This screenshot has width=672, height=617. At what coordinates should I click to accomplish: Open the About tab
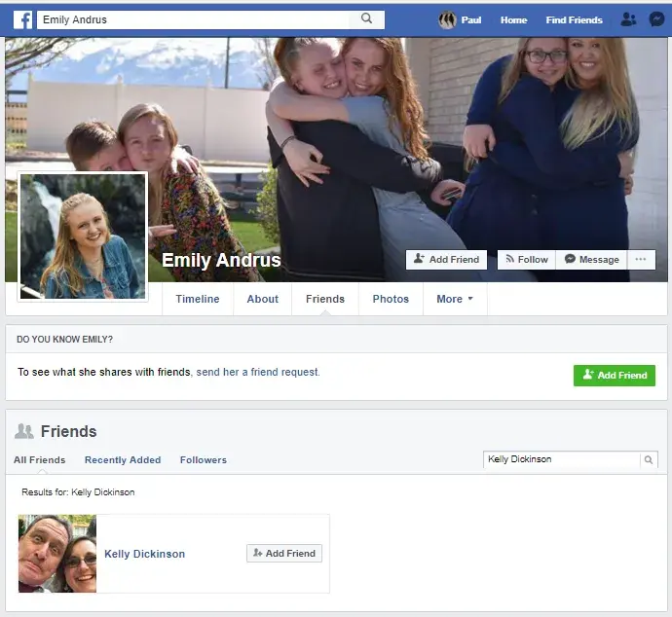pyautogui.click(x=262, y=299)
